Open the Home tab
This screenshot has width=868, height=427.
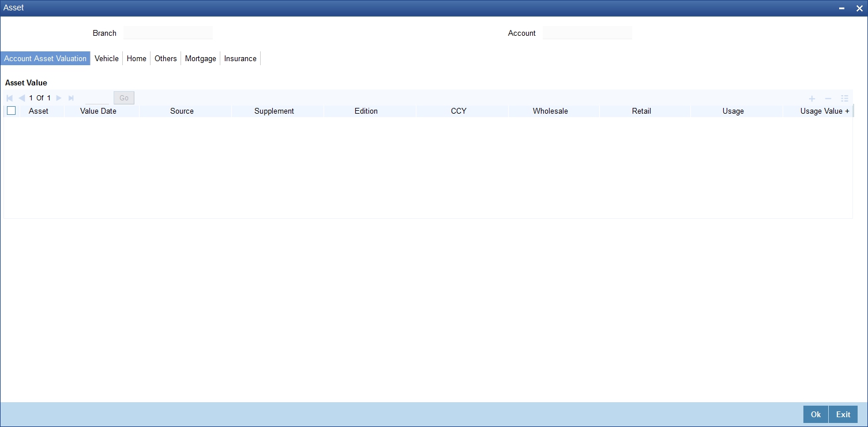click(137, 58)
